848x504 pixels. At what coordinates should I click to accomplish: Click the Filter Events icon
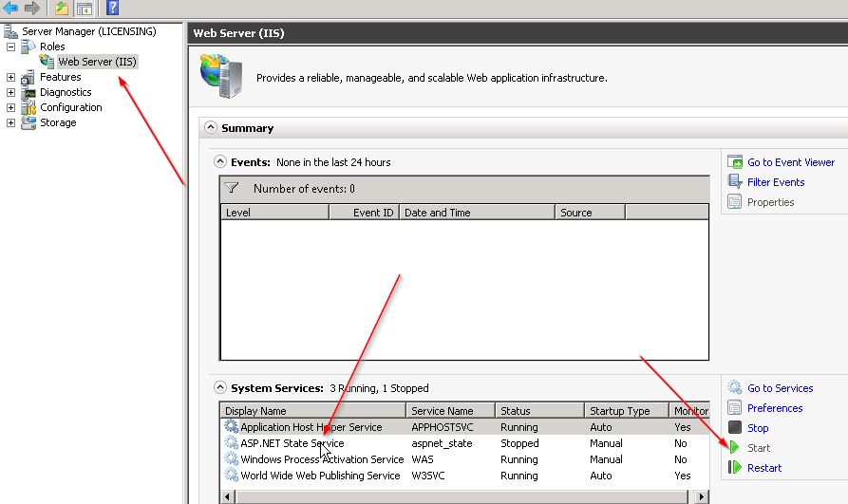coord(735,181)
